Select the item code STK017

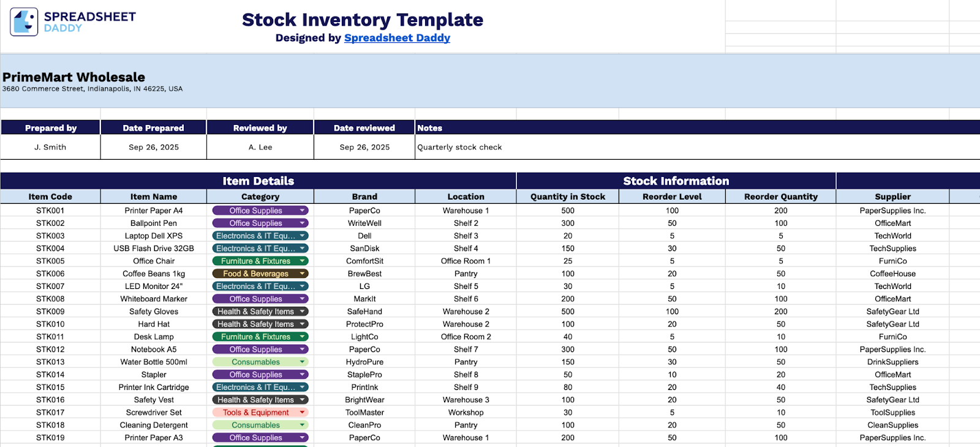[x=50, y=412]
